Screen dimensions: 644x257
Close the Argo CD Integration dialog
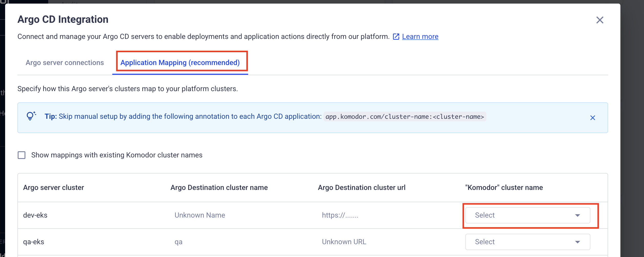tap(600, 20)
